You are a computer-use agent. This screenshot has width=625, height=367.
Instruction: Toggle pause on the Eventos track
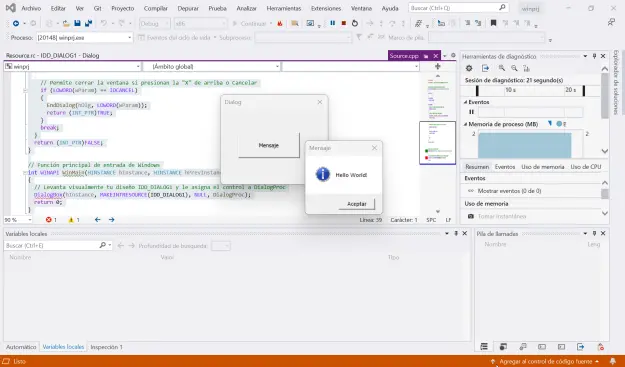(x=472, y=112)
